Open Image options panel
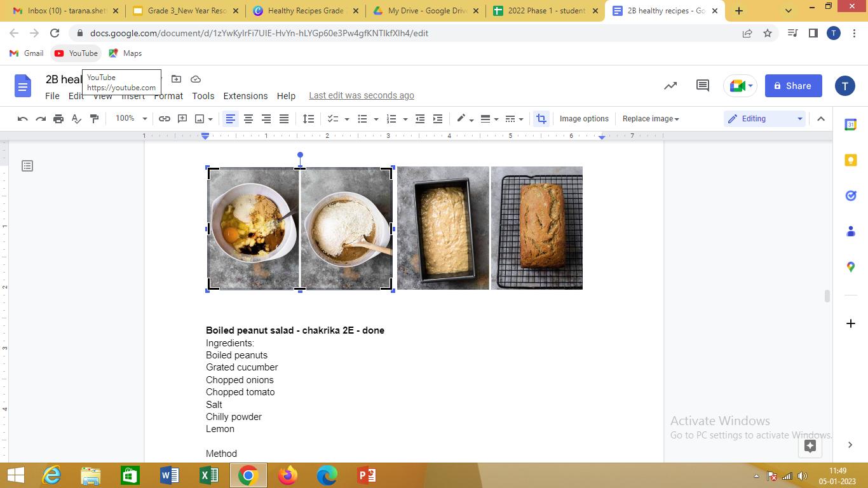Viewport: 868px width, 488px height. [584, 119]
